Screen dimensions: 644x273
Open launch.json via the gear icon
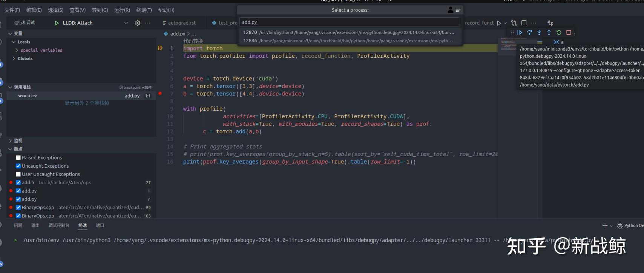pos(138,23)
